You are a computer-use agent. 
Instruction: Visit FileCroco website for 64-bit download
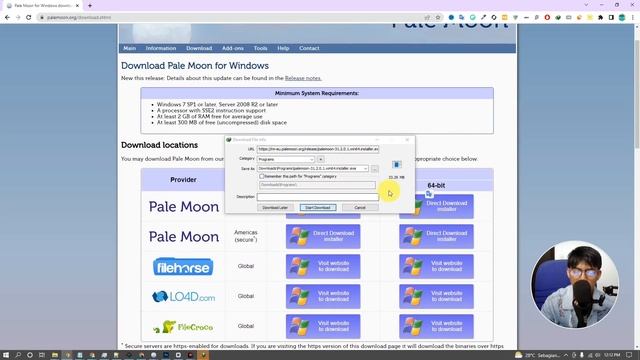tap(436, 326)
